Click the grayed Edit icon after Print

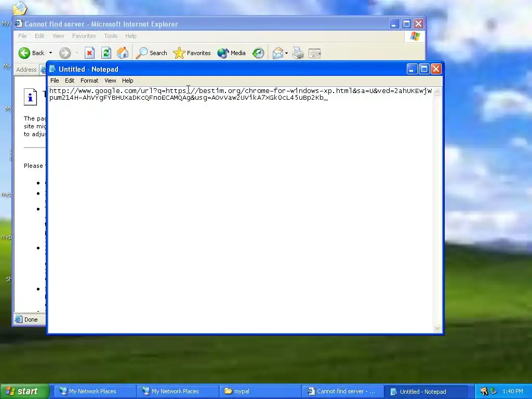pos(314,54)
